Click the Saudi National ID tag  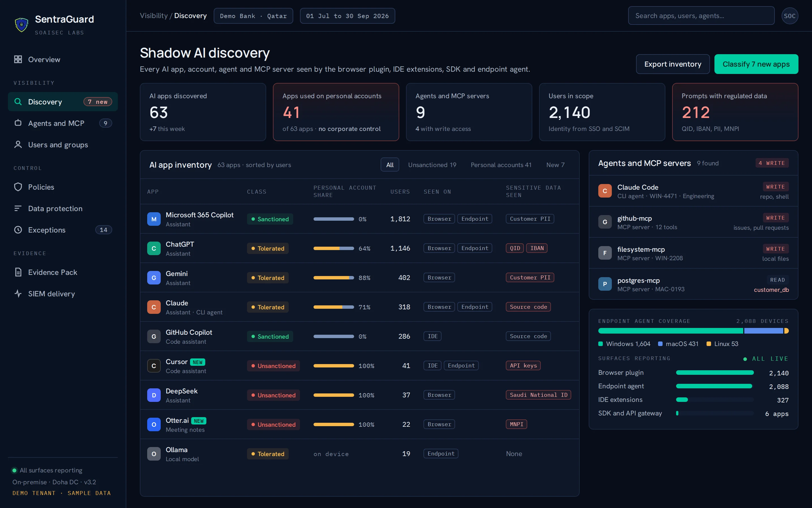point(538,395)
